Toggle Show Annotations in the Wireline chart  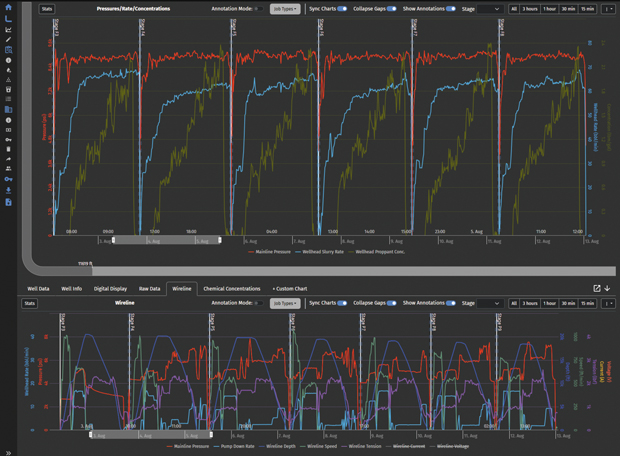[451, 302]
